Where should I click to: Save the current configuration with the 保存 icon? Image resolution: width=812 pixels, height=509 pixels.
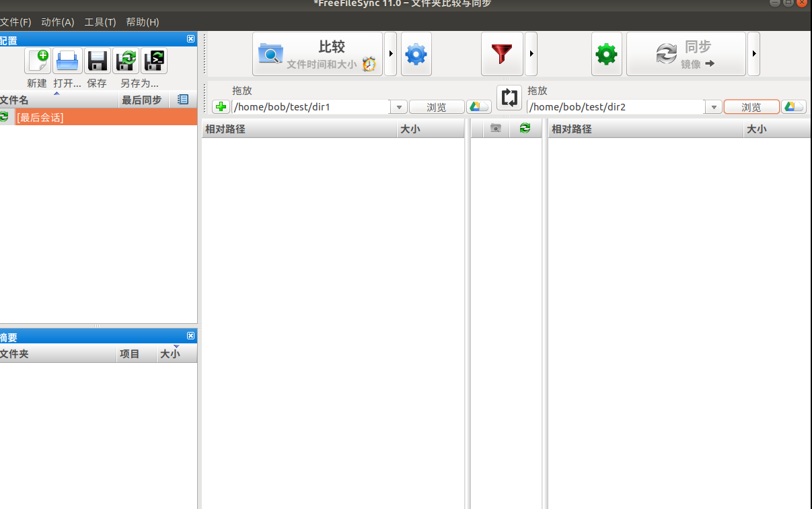point(96,61)
